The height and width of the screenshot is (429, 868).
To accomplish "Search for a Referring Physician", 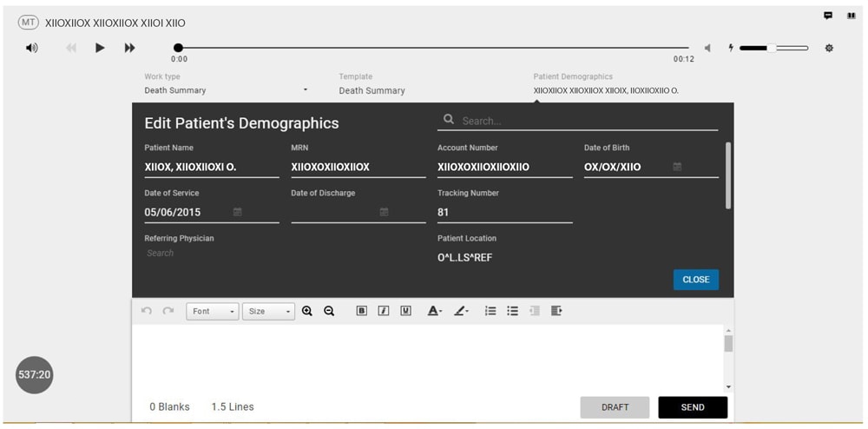I will (212, 253).
